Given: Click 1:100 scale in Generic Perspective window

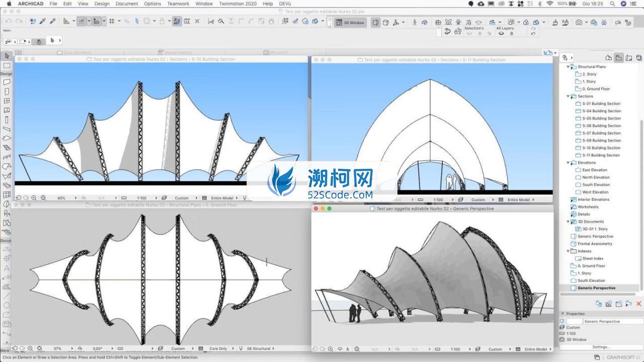Looking at the screenshot, I should [x=455, y=349].
